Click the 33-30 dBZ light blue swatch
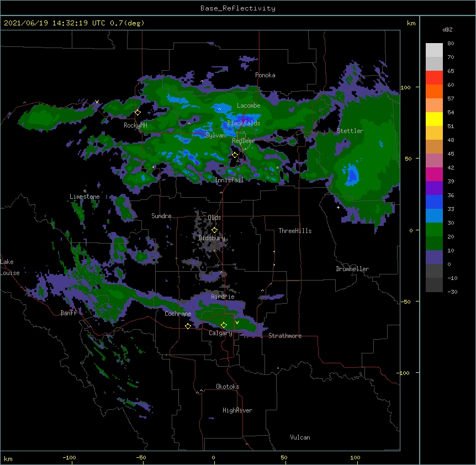 click(x=434, y=216)
